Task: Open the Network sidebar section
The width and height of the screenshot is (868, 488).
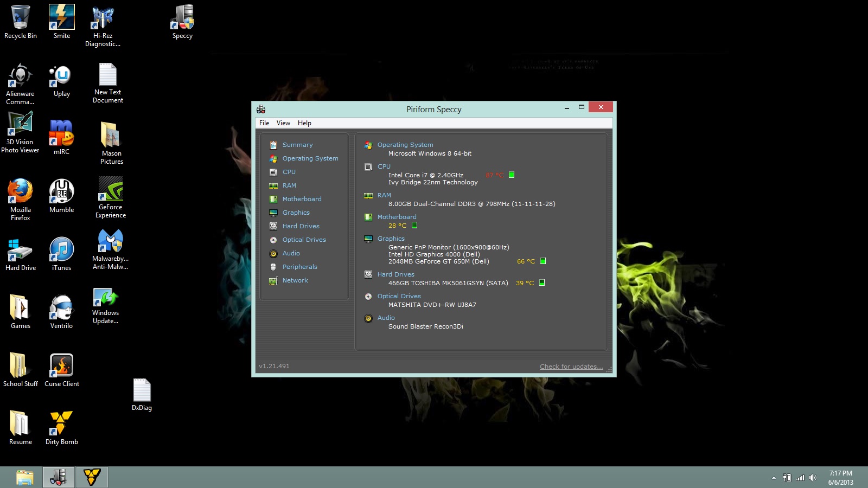Action: point(295,280)
